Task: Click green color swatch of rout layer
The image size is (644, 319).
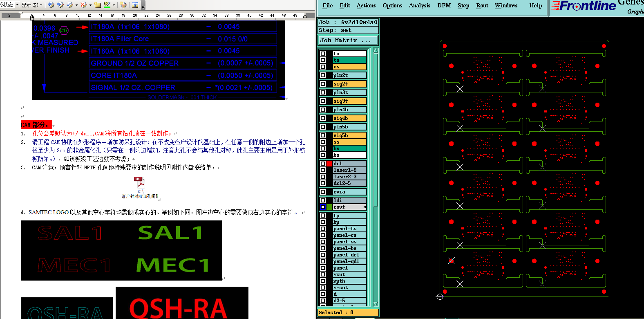Action: click(x=329, y=207)
